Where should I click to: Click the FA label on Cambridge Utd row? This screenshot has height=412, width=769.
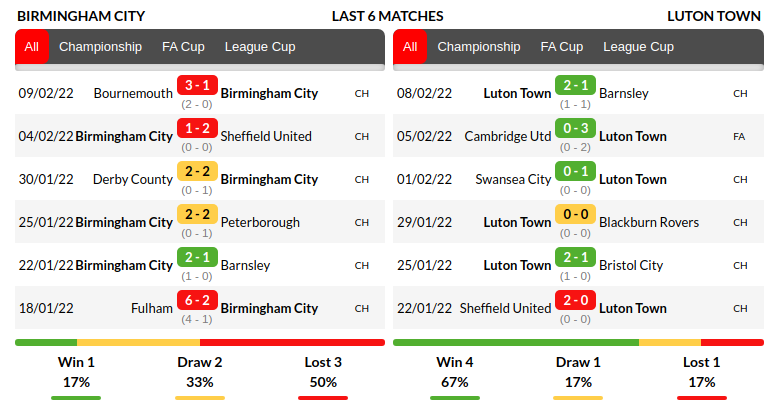740,137
